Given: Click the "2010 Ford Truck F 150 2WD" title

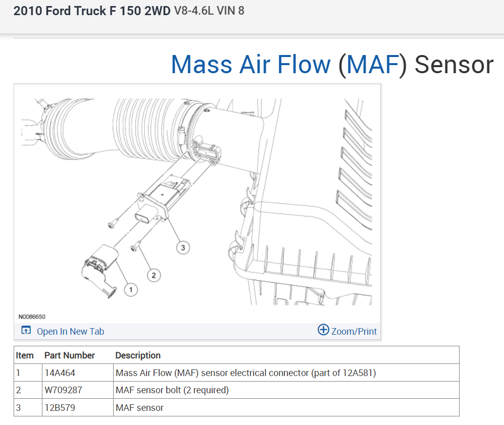Looking at the screenshot, I should click(x=92, y=11).
